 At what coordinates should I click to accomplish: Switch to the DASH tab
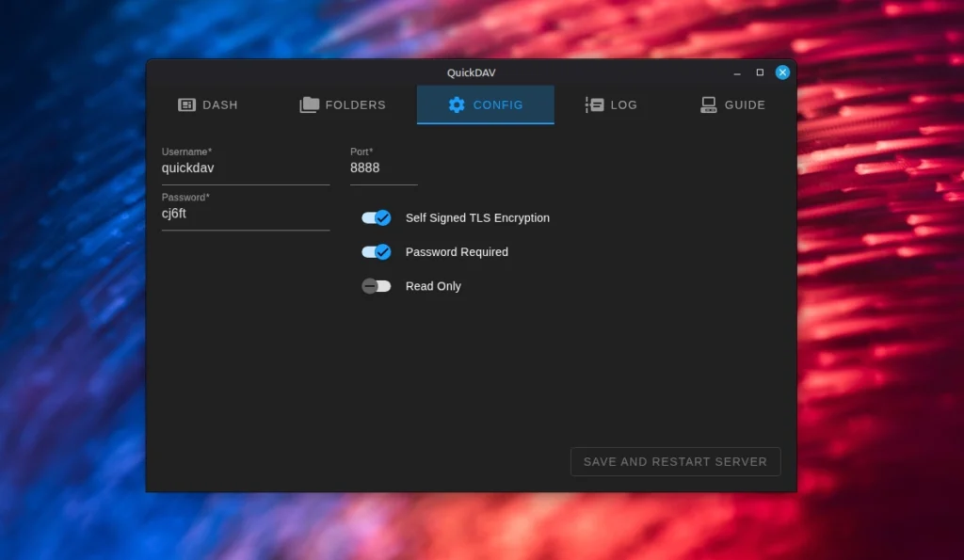pos(207,104)
